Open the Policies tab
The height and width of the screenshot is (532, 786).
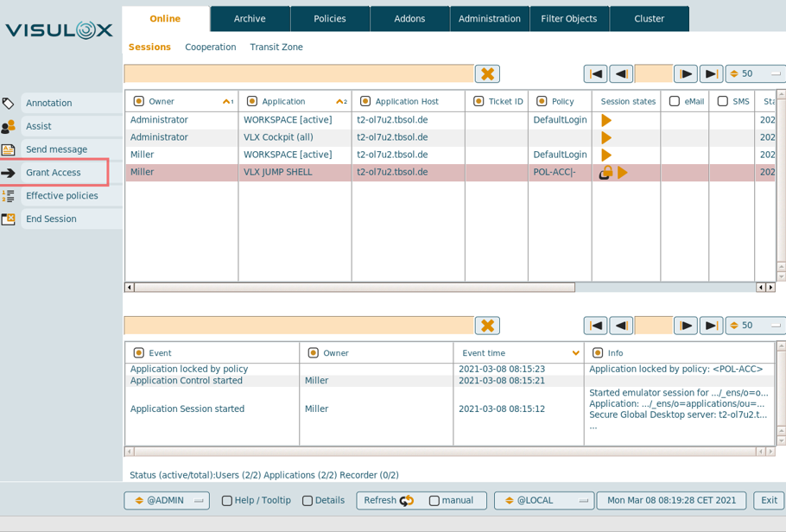pos(330,19)
